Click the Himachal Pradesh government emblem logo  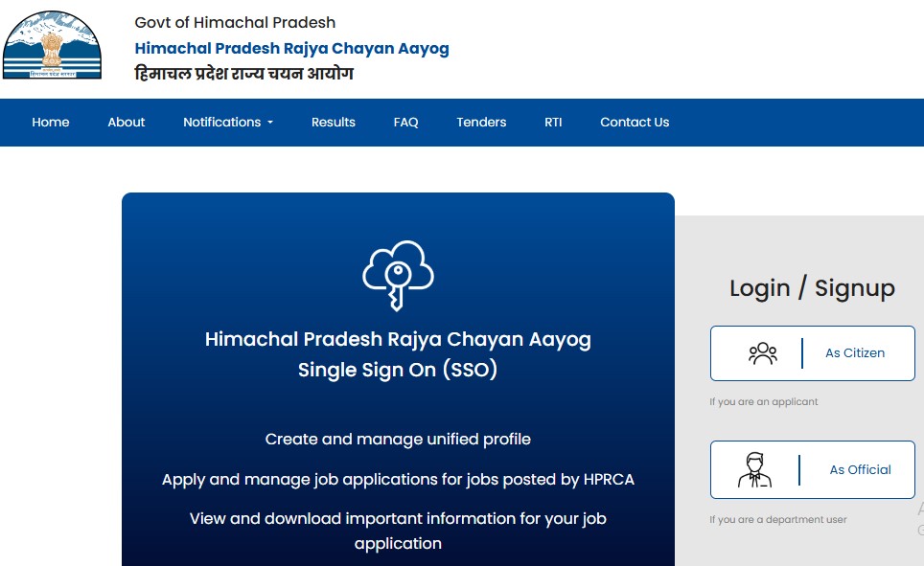[52, 45]
